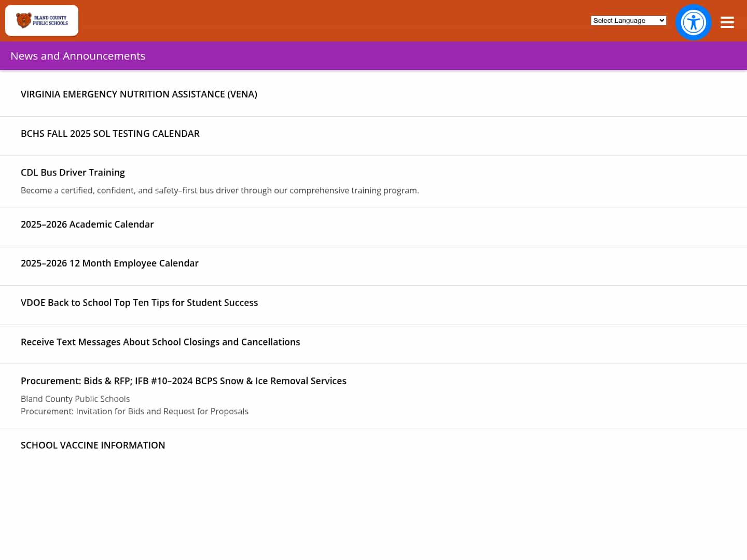747x560 pixels.
Task: Open Virginia Emergency Nutrition Assistance (VENA) announcement
Action: point(139,94)
